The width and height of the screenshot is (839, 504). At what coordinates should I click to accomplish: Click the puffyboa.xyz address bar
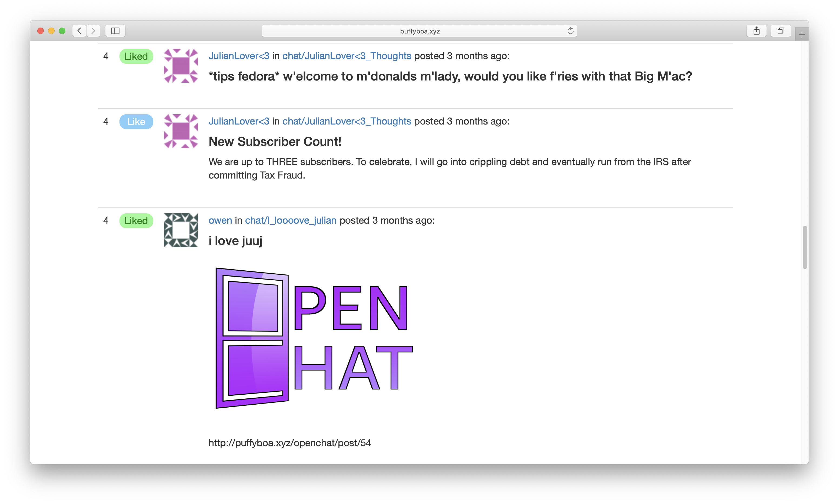pos(419,31)
